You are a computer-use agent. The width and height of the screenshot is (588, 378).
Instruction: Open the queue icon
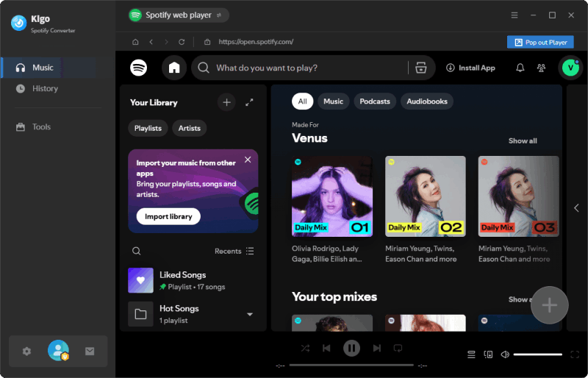471,354
